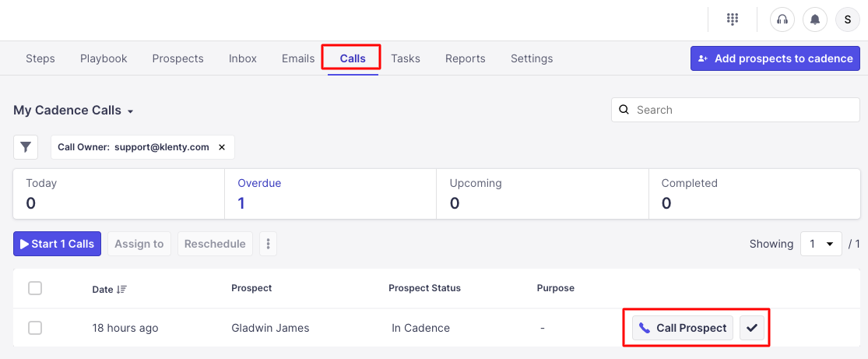
Task: Open the dial pad icon
Action: (733, 19)
